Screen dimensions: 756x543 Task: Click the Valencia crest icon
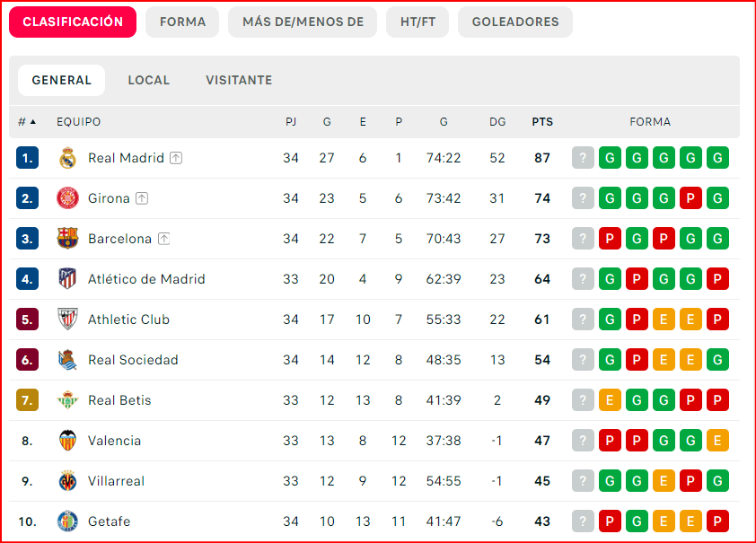[68, 441]
